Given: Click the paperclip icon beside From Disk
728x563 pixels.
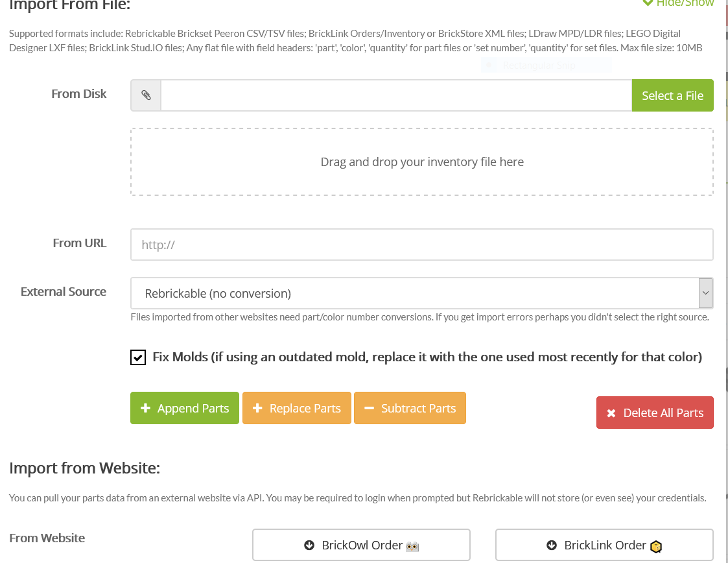Looking at the screenshot, I should 146,95.
